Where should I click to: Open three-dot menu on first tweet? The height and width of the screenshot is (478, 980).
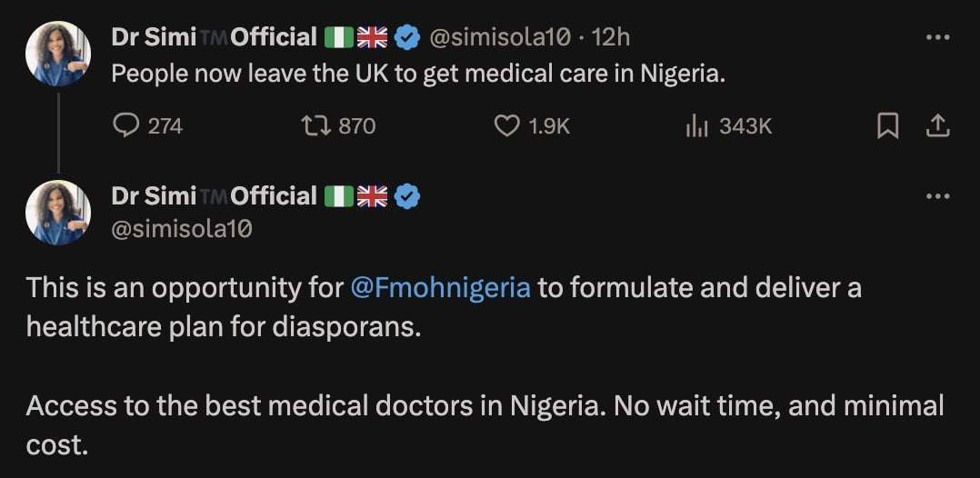point(937,37)
